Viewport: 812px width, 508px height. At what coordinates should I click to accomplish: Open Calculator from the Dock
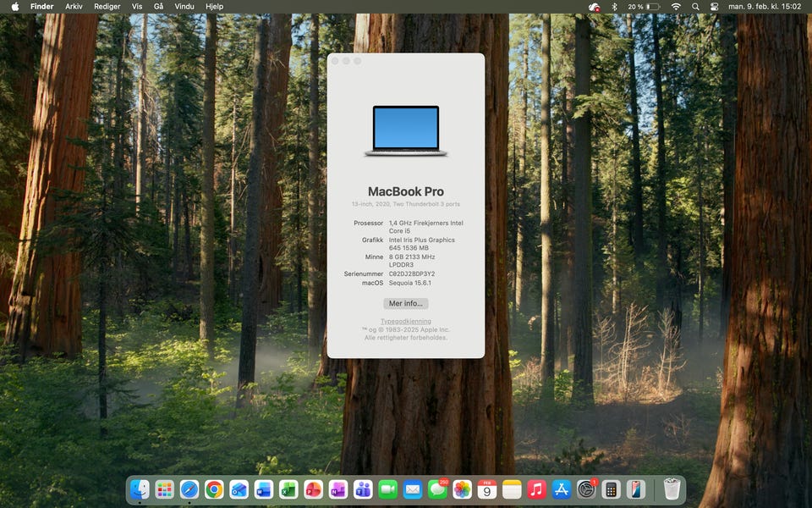click(611, 489)
